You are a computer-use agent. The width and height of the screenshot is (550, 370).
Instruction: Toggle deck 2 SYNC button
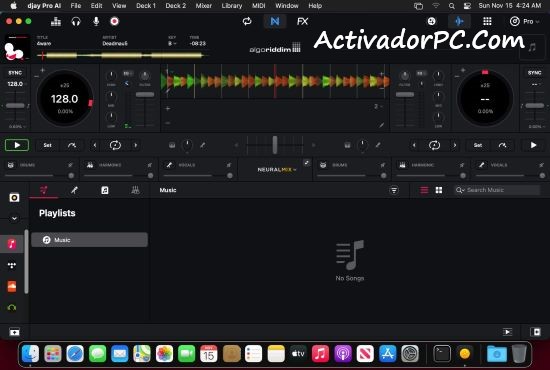(x=534, y=73)
